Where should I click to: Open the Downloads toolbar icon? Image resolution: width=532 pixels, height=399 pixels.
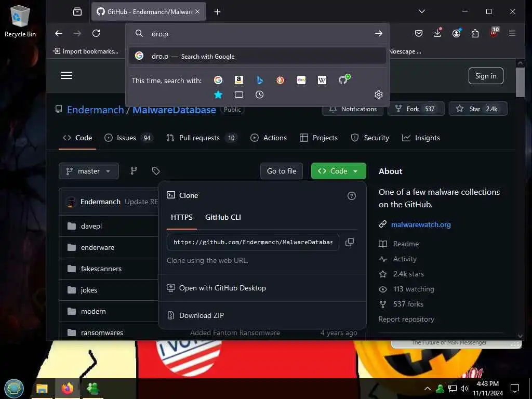(437, 33)
